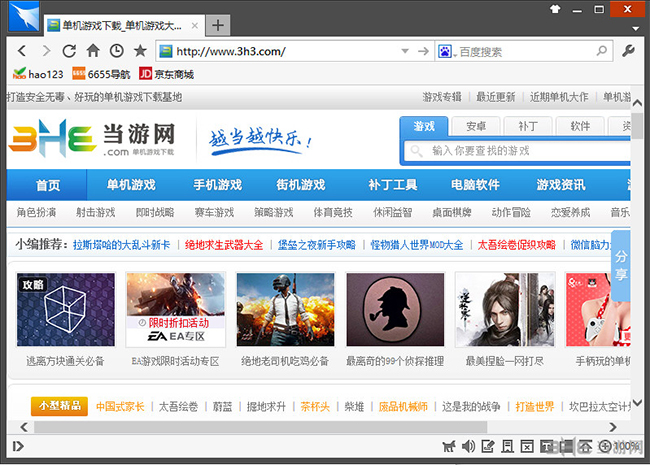The width and height of the screenshot is (650, 465).
Task: Open the 中国式家长 game link
Action: point(120,407)
